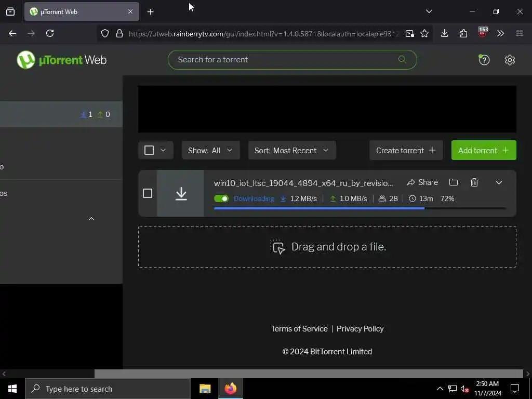Click the browser address bar URL
This screenshot has width=532, height=399.
tap(264, 34)
